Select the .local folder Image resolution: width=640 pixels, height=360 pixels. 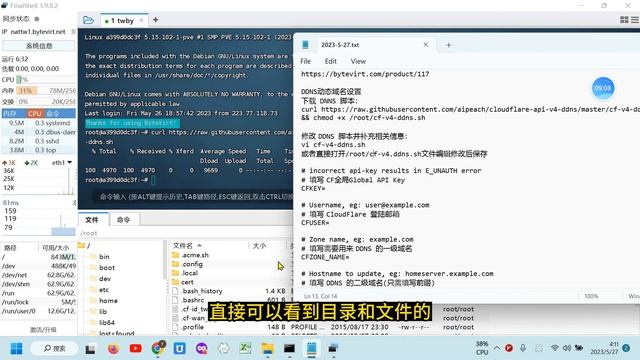pos(189,273)
